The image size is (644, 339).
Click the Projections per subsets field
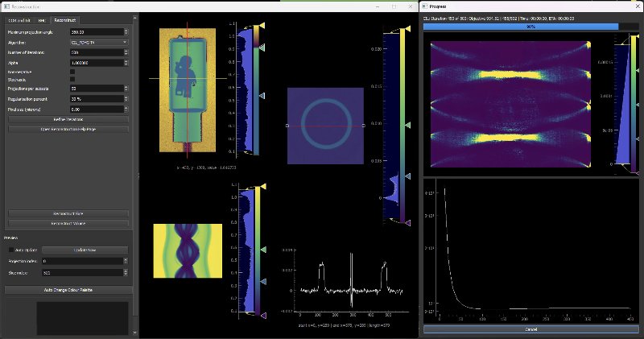(x=97, y=89)
